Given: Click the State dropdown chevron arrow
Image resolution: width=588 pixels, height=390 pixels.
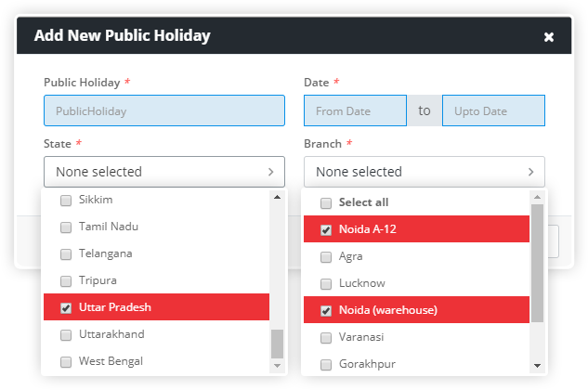Looking at the screenshot, I should click(270, 172).
